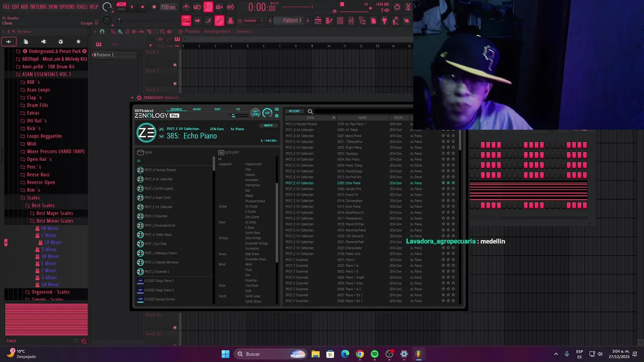Open the Mixer view icon
Viewport: 644px width, 362px height.
(x=351, y=21)
